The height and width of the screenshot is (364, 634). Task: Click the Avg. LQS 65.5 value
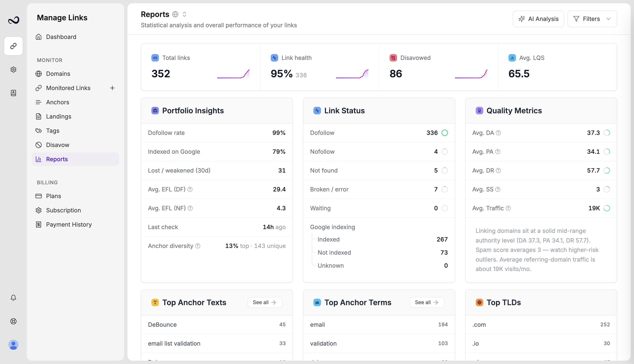519,74
